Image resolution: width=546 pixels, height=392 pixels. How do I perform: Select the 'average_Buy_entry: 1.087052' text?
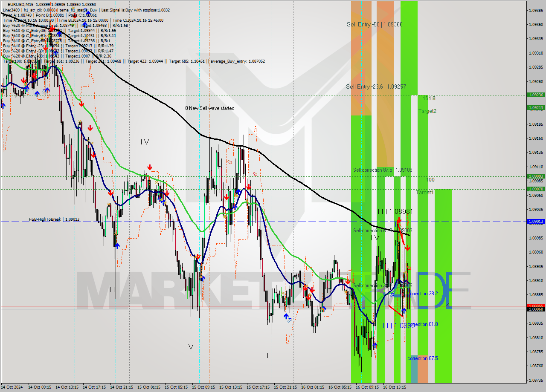237,61
